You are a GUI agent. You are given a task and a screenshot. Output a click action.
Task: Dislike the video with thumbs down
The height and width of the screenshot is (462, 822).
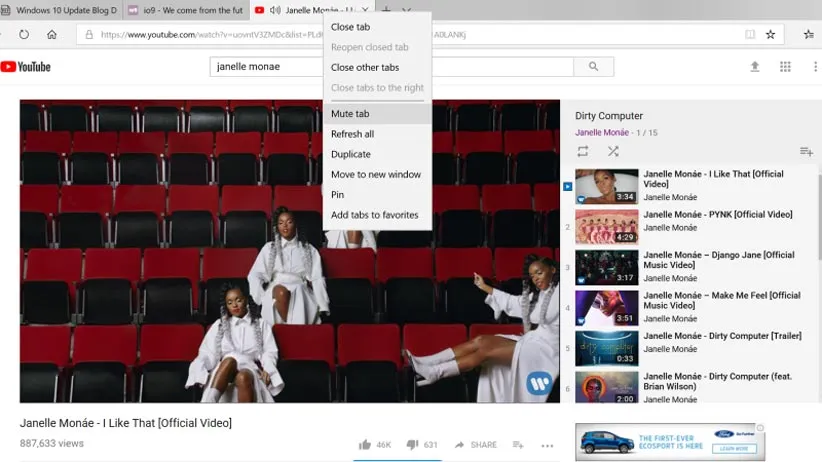pos(412,445)
